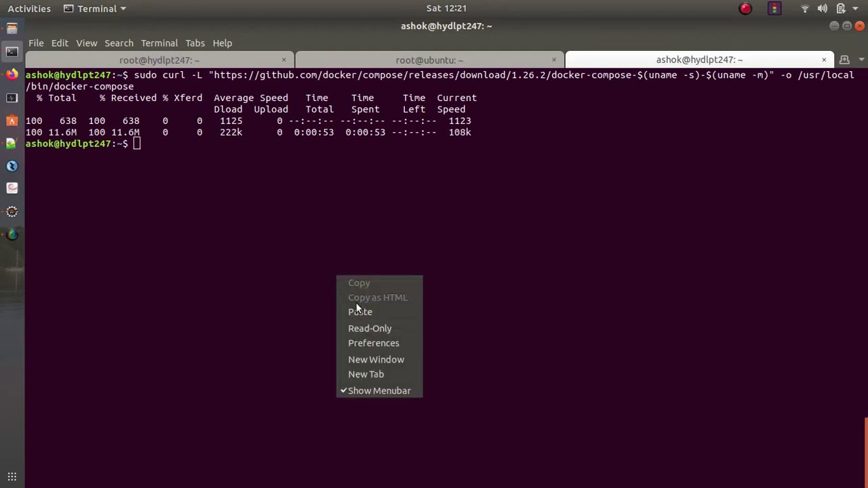The image size is (868, 488).
Task: Open the green notepad app in dock
Action: tap(12, 143)
